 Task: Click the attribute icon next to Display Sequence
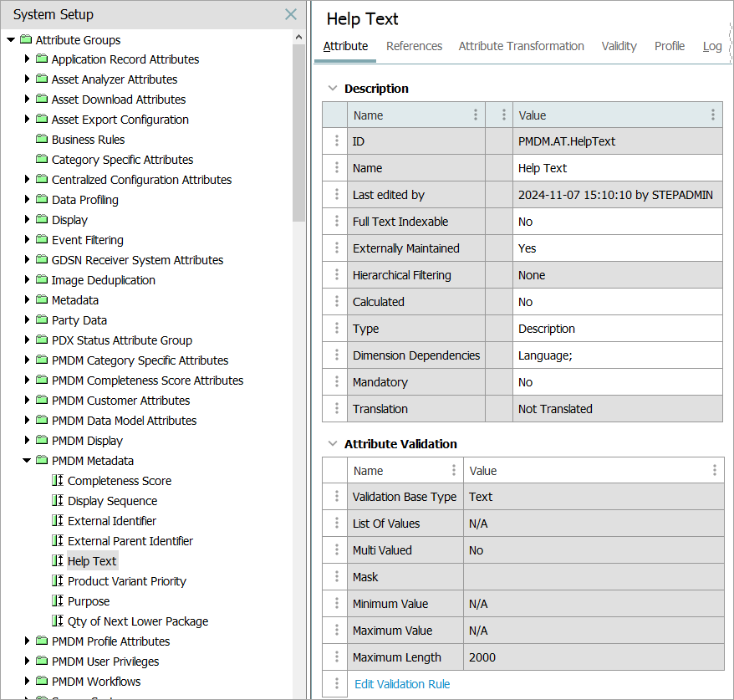(57, 501)
